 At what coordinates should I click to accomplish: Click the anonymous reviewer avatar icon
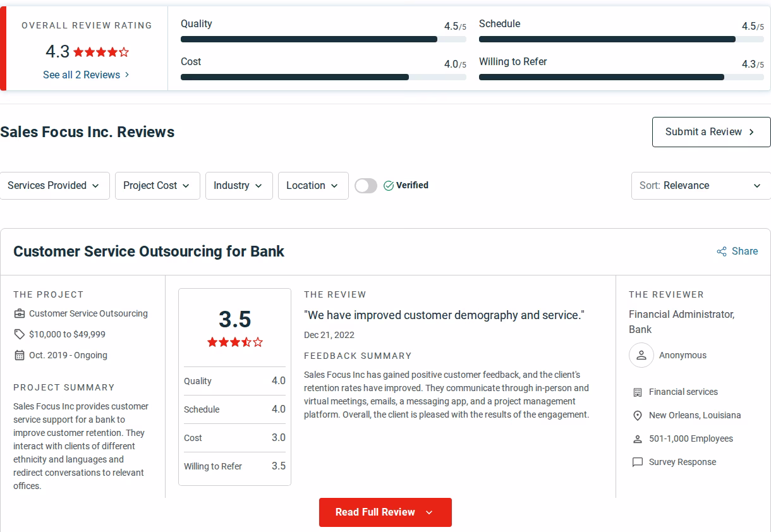click(x=641, y=355)
